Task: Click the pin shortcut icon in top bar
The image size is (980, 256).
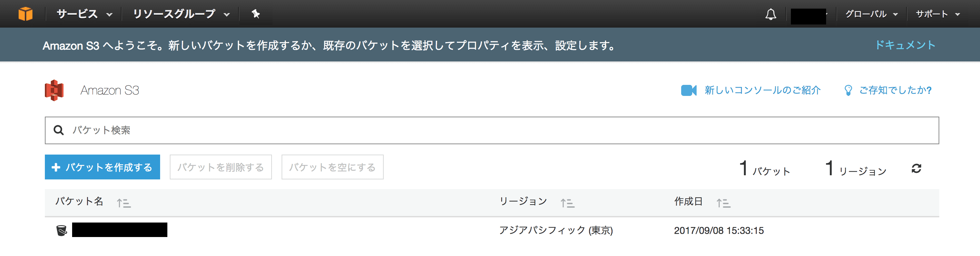Action: tap(256, 14)
